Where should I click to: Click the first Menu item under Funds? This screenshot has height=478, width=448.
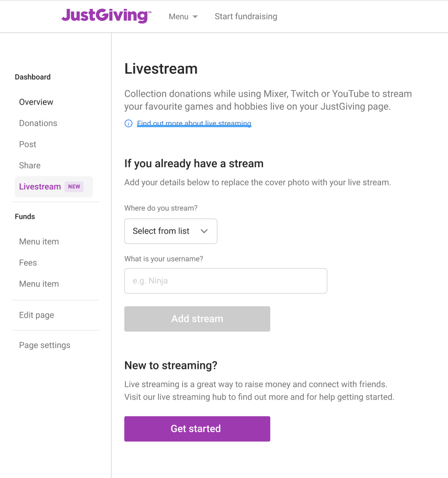tap(39, 241)
